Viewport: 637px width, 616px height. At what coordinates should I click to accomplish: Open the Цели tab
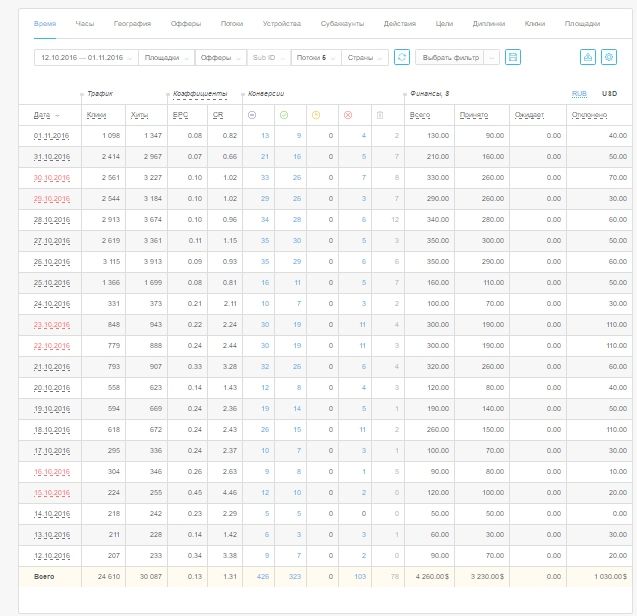coord(444,24)
